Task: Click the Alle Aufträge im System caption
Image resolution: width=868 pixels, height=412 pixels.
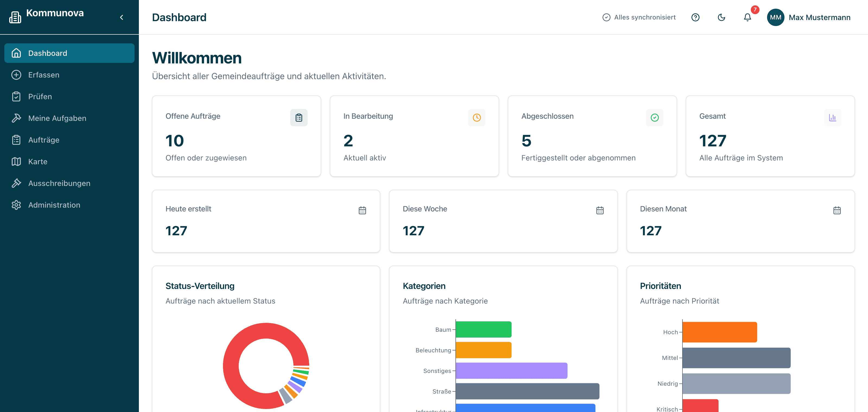Action: [x=741, y=158]
